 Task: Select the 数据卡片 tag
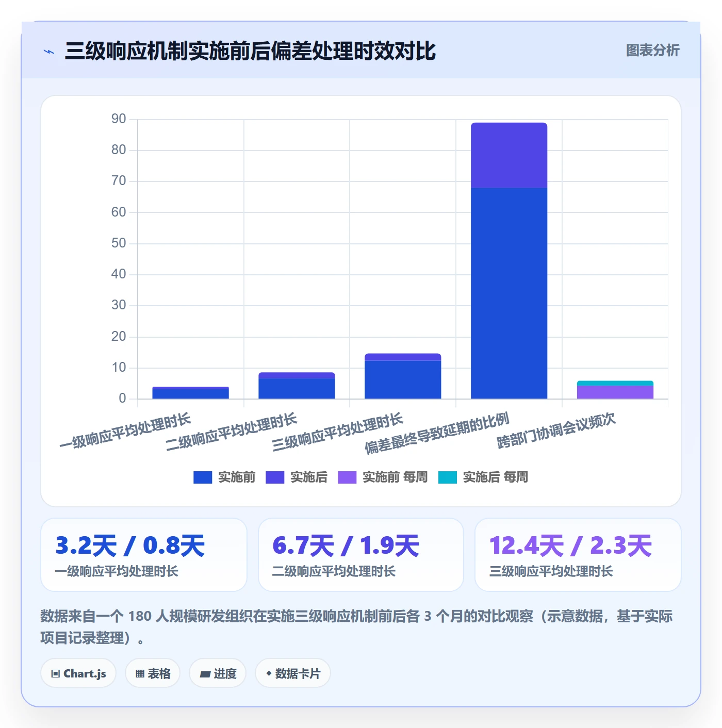click(293, 673)
